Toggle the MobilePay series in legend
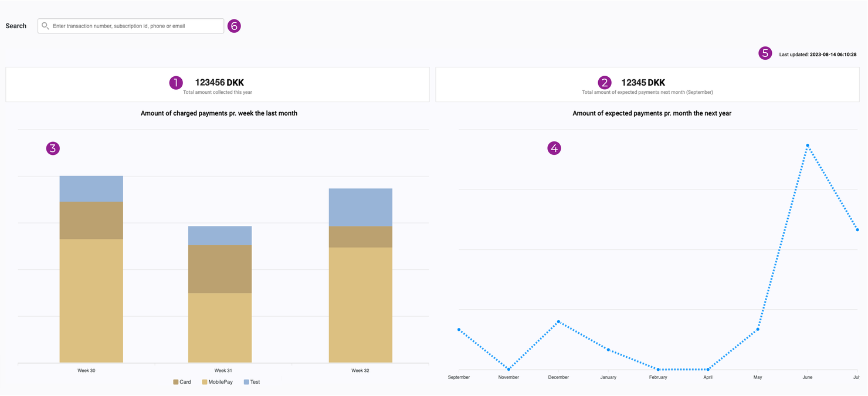This screenshot has width=868, height=396. [x=217, y=382]
